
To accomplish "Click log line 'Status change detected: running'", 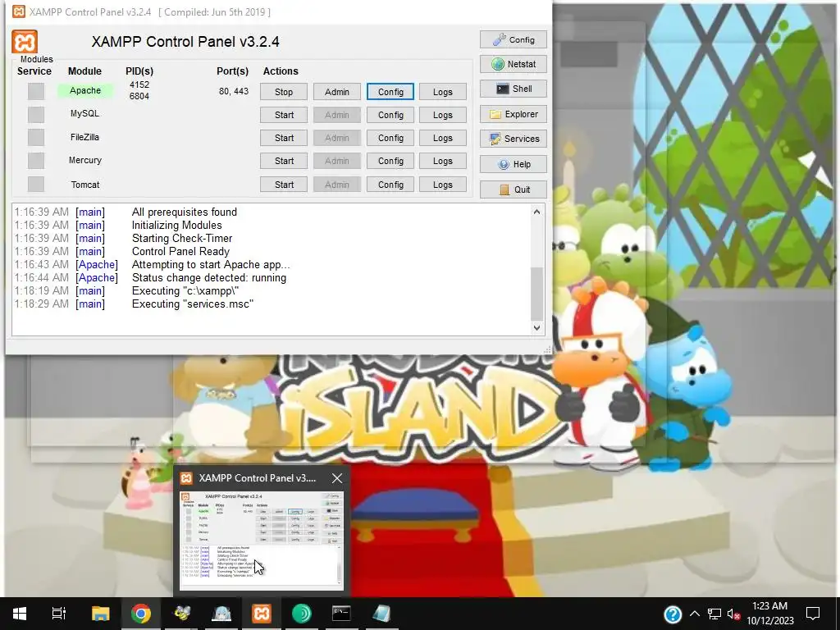I will (209, 277).
